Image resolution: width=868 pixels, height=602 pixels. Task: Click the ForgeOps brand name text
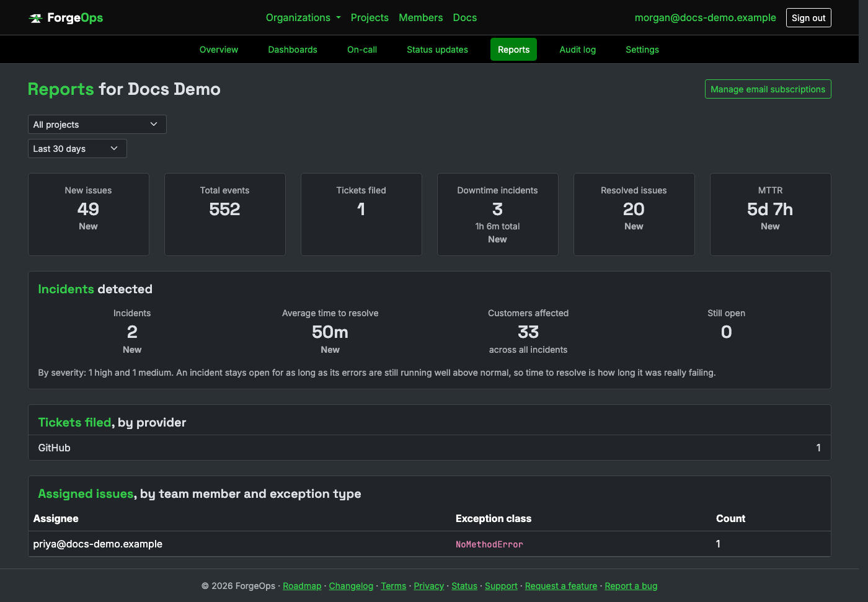coord(75,18)
